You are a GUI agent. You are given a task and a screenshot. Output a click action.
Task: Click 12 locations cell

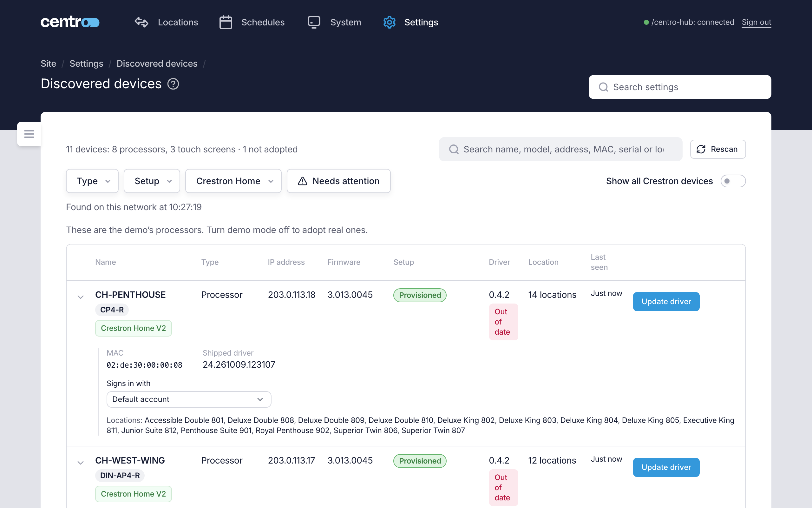[552, 460]
